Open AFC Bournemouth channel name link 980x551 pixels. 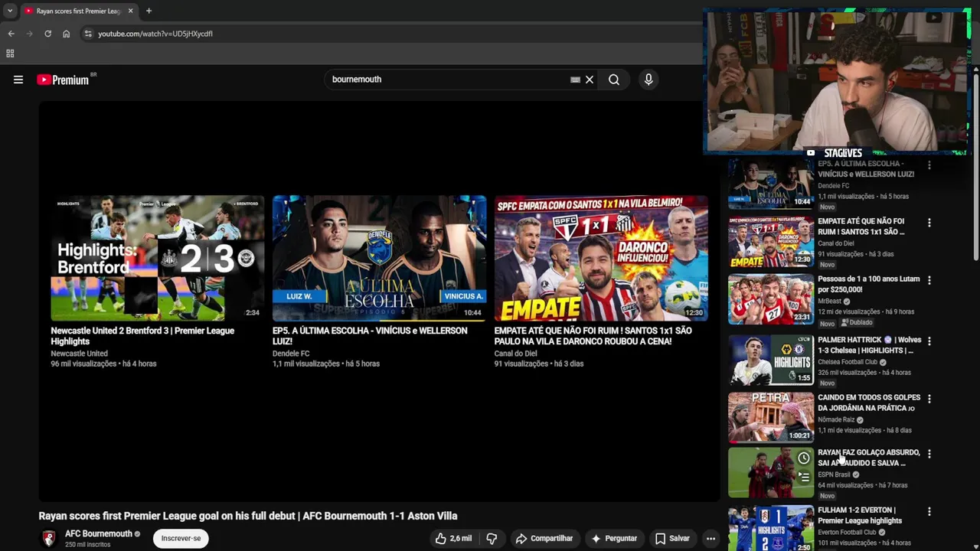[99, 533]
